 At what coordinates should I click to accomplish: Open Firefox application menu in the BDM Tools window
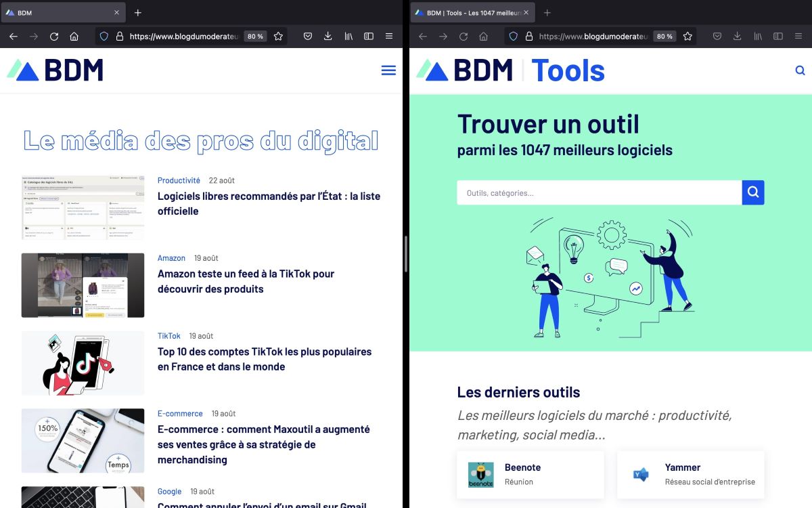(x=798, y=37)
